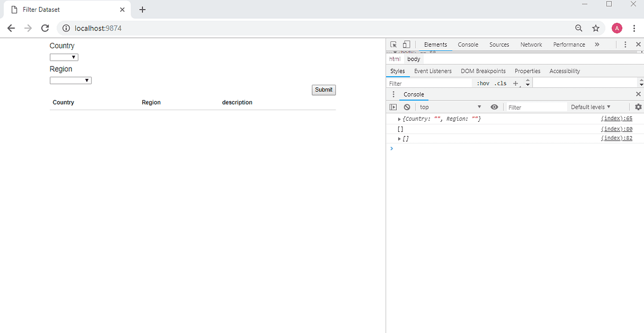The width and height of the screenshot is (644, 333).
Task: Toggle the :hov pseudo-class state button
Action: click(484, 83)
